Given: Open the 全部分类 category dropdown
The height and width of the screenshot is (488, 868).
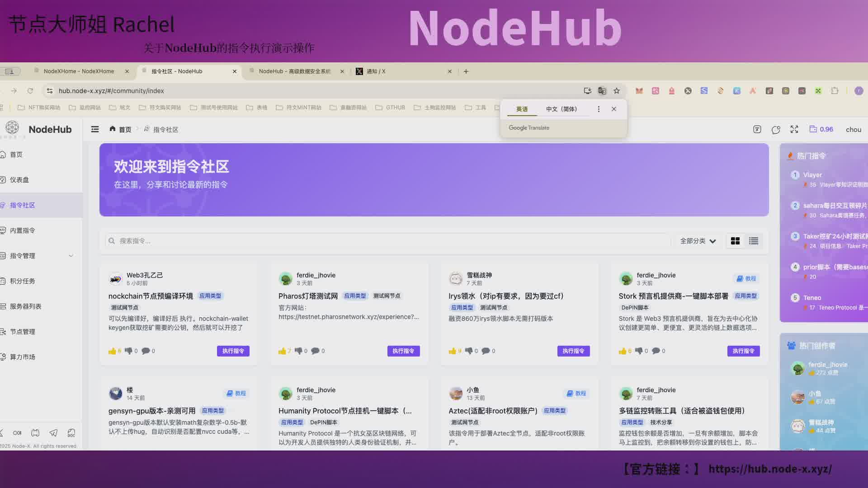Looking at the screenshot, I should click(x=698, y=241).
